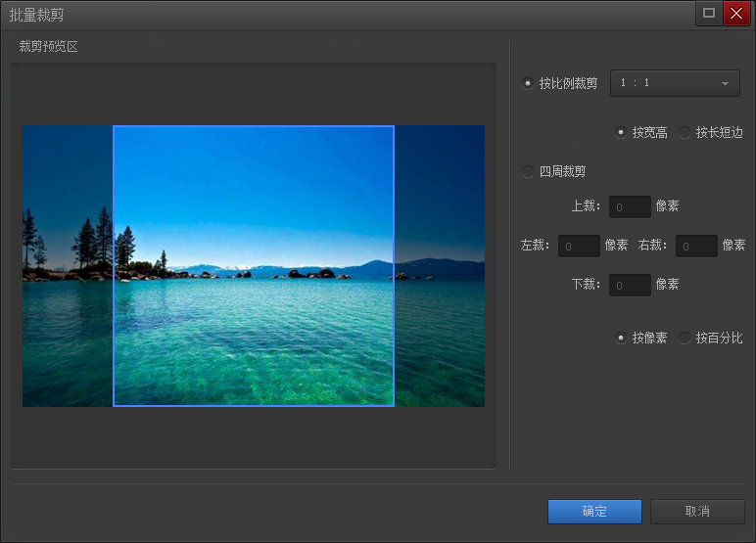Click inside the highlighted blue crop frame
756x543 pixels.
tap(254, 265)
